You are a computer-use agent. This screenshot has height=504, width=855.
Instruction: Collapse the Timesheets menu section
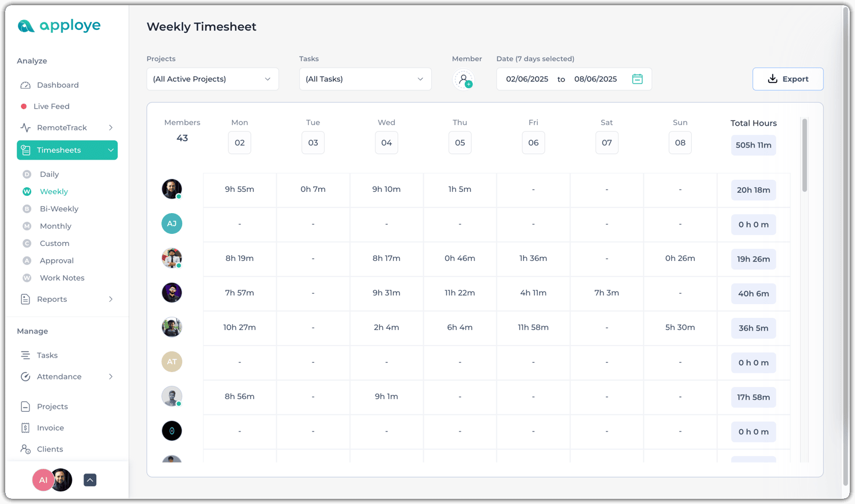111,150
